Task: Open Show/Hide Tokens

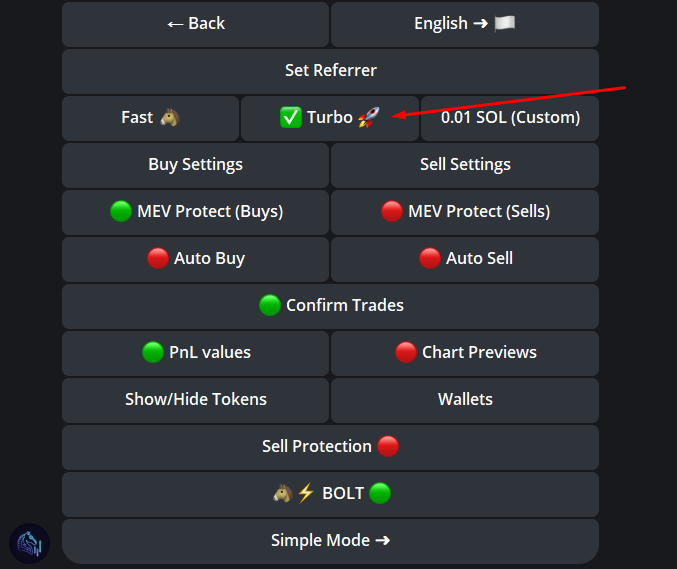Action: click(195, 400)
